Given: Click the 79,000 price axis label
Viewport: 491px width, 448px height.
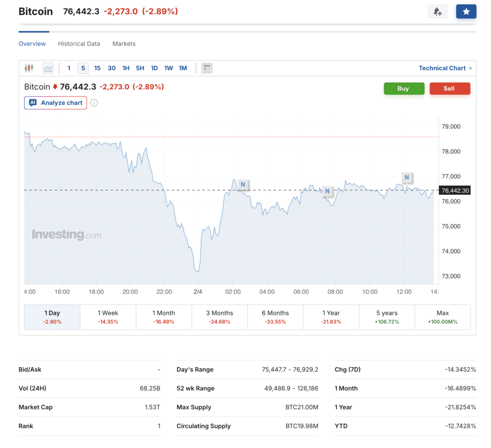Looking at the screenshot, I should pyautogui.click(x=451, y=127).
